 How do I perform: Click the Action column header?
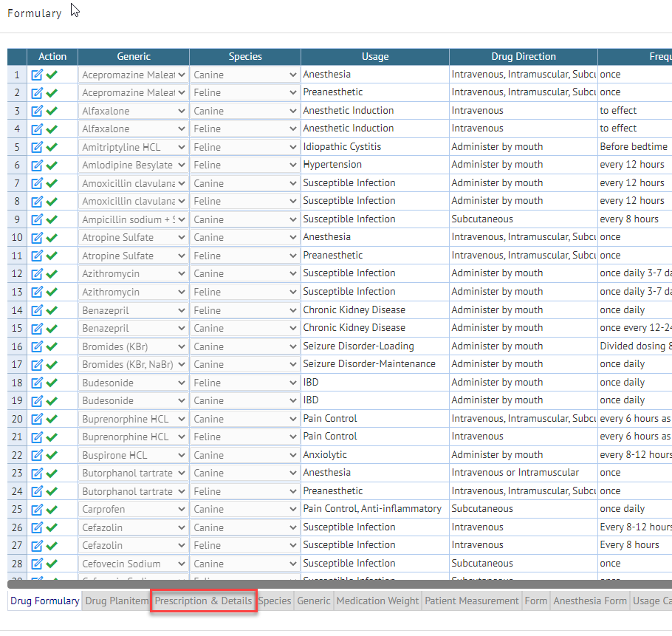click(x=52, y=57)
